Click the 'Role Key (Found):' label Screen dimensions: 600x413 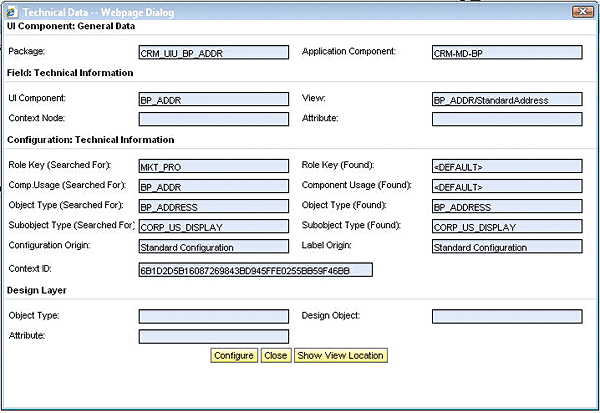click(338, 165)
